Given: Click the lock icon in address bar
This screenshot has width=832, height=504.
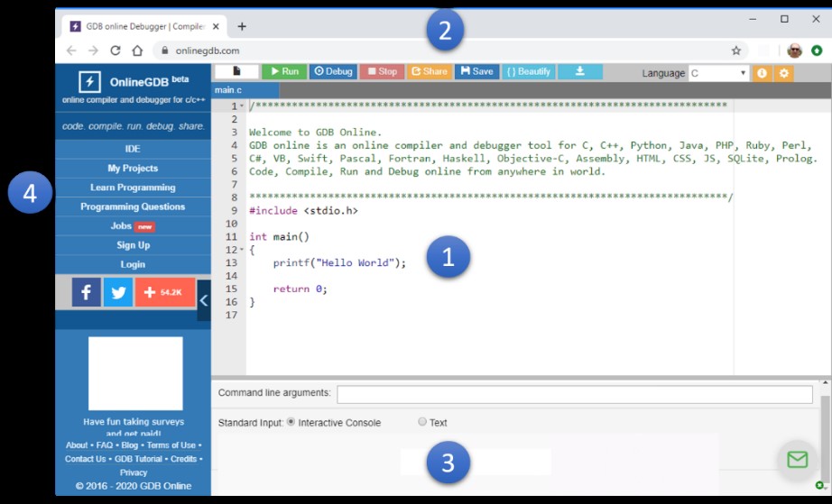Looking at the screenshot, I should pyautogui.click(x=164, y=50).
